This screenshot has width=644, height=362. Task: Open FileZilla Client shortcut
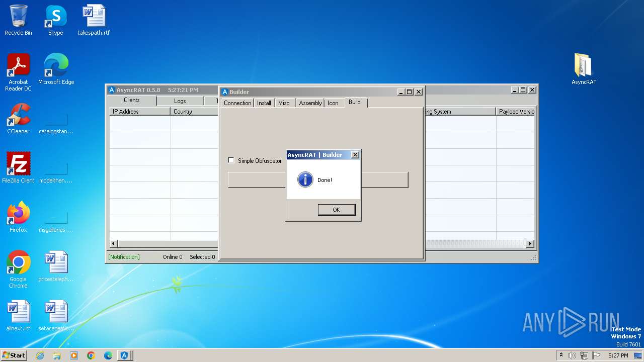tap(18, 168)
